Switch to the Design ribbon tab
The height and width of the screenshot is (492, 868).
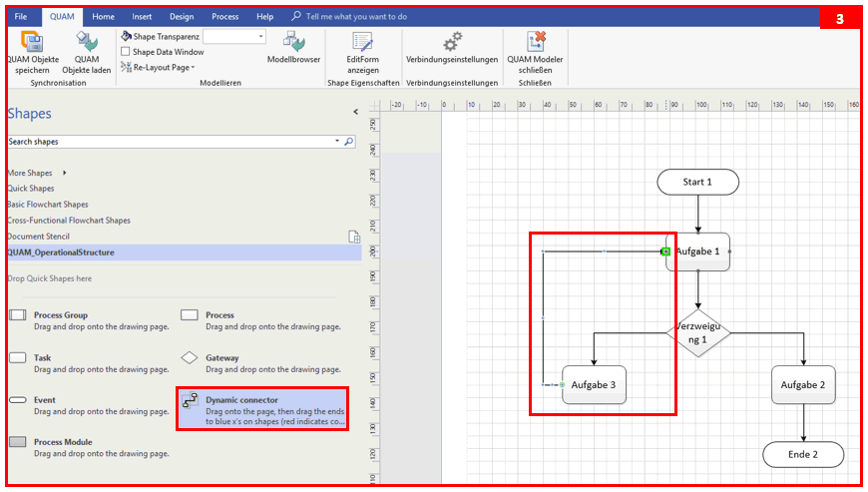[182, 17]
